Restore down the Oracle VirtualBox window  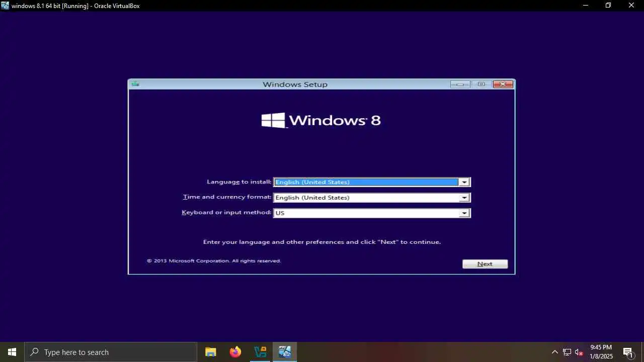(x=608, y=6)
